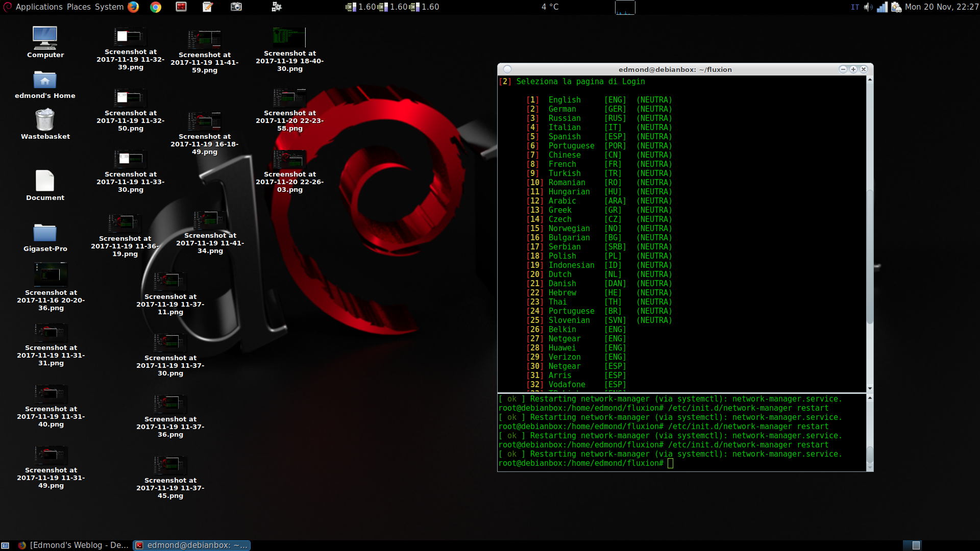Open the Wastebasket desktop icon

(45, 120)
